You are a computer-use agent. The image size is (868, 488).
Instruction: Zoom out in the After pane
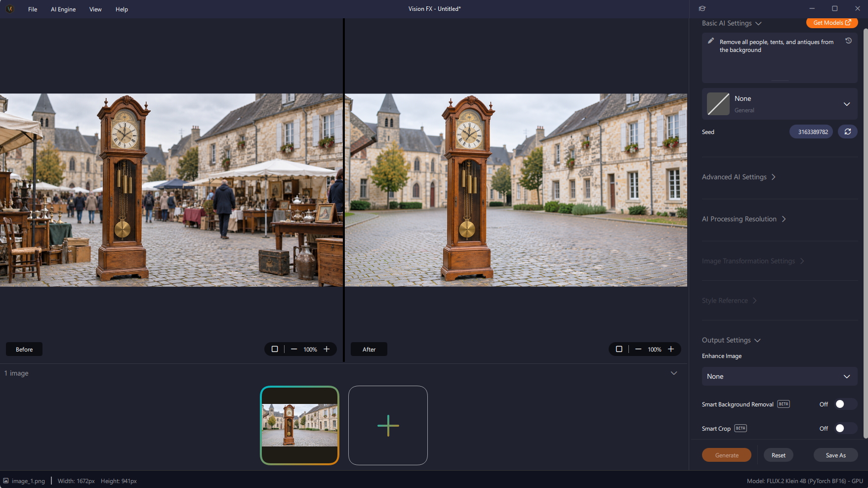click(638, 349)
